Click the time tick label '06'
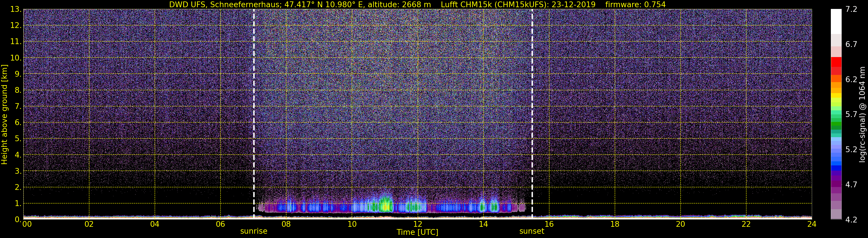Image resolution: width=868 pixels, height=238 pixels. [x=220, y=224]
